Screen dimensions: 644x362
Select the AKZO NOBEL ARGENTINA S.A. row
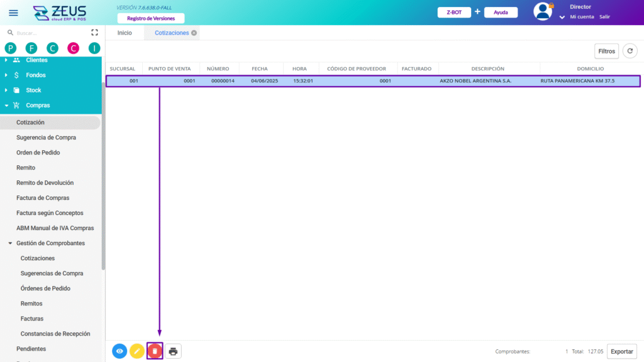pyautogui.click(x=373, y=81)
